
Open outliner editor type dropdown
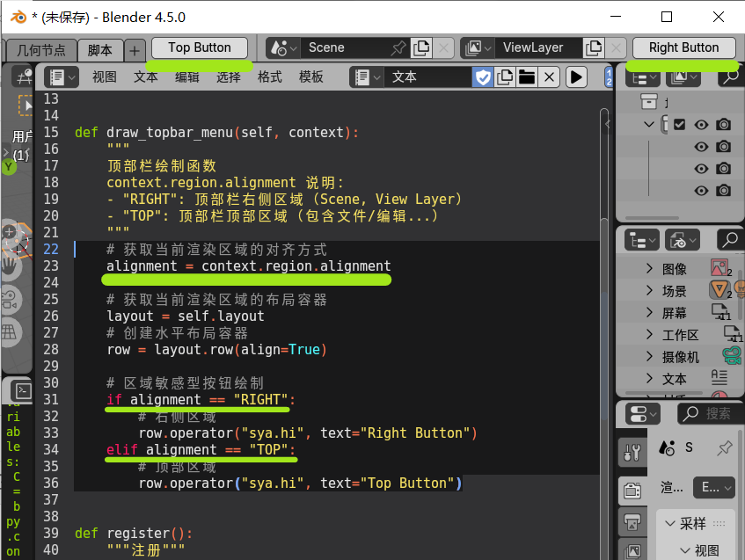(643, 77)
